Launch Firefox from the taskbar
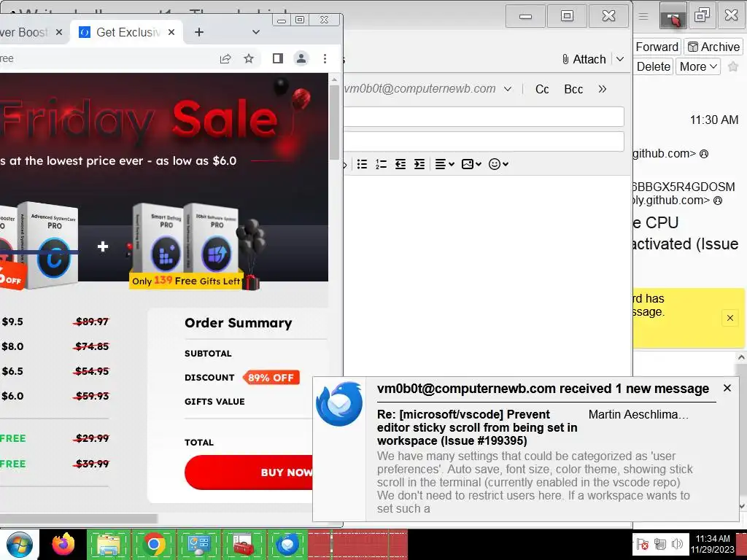The width and height of the screenshot is (747, 560). coord(63,545)
